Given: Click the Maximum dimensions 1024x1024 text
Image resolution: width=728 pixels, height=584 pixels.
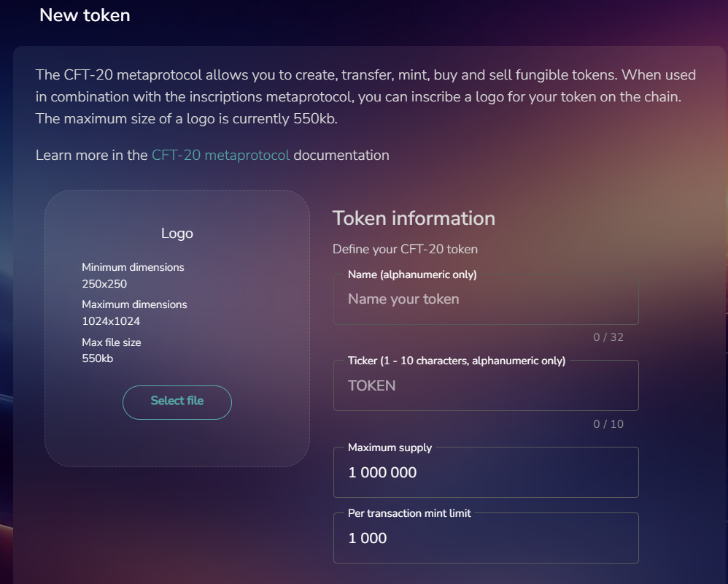Looking at the screenshot, I should 134,312.
